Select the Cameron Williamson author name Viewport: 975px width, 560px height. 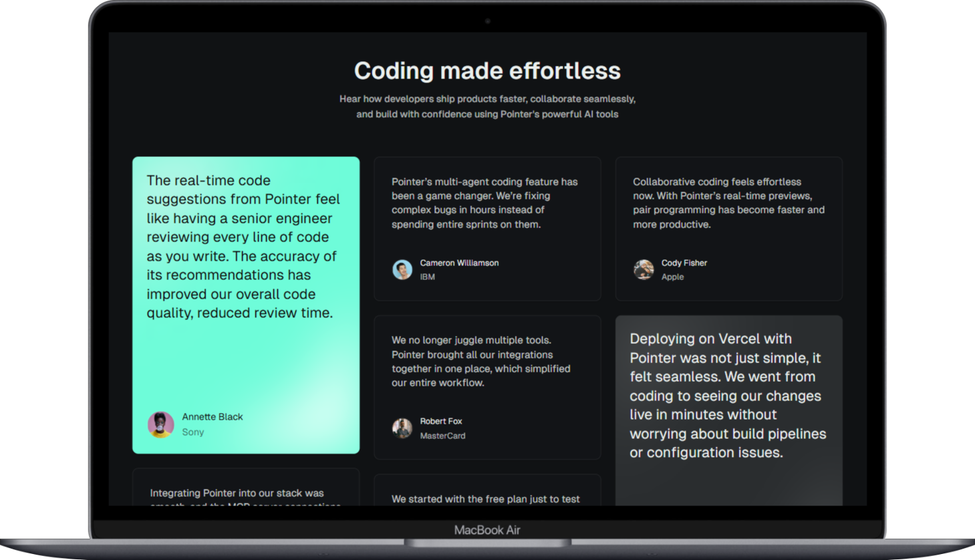click(x=459, y=263)
